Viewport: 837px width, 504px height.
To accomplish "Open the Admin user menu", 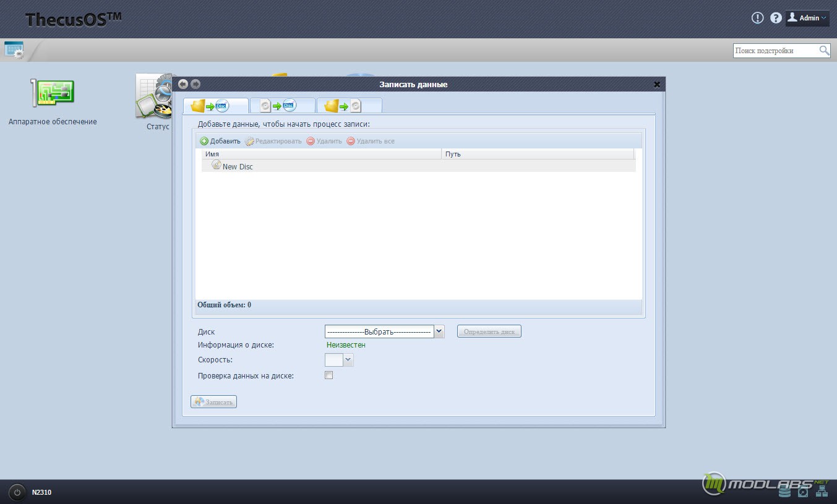I will click(x=807, y=18).
